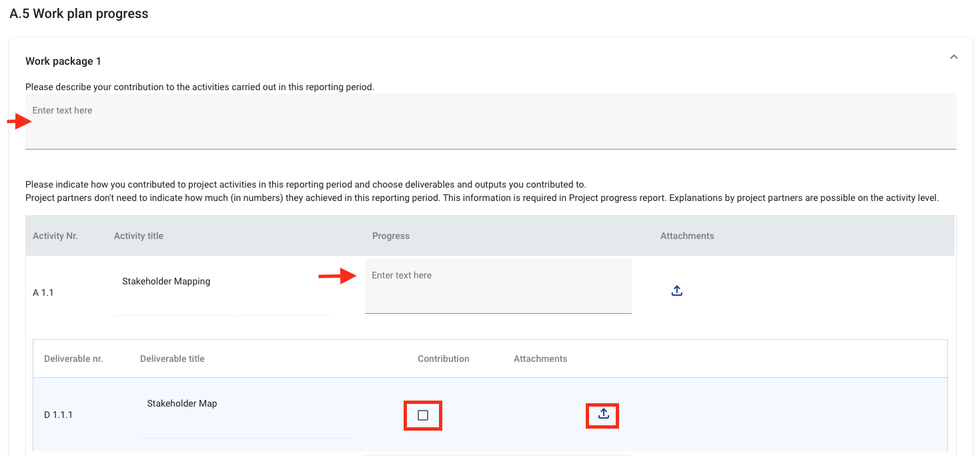
Task: Select the Stakeholder Map deliverable title
Action: click(182, 404)
